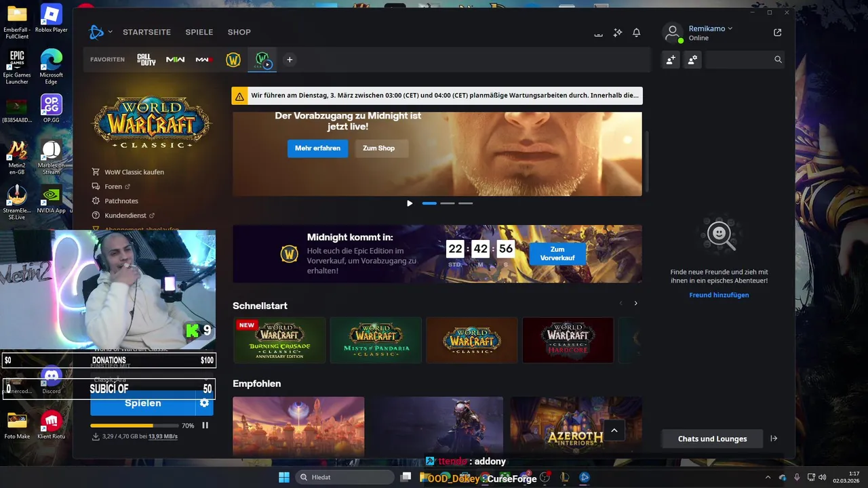The width and height of the screenshot is (868, 488).
Task: Select third banner carousel indicator
Action: [465, 203]
